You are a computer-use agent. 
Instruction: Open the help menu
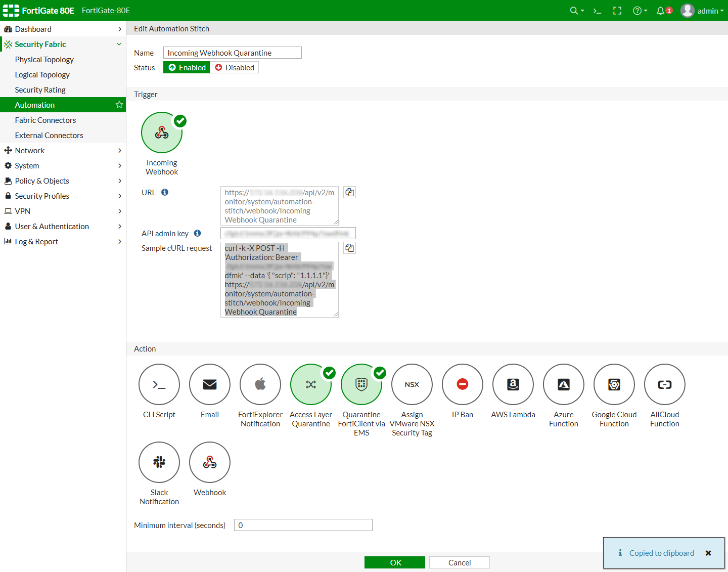640,11
